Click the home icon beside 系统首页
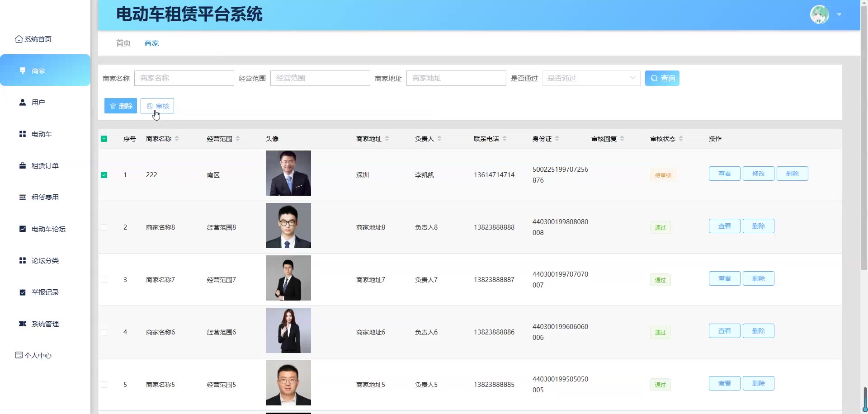 point(19,39)
